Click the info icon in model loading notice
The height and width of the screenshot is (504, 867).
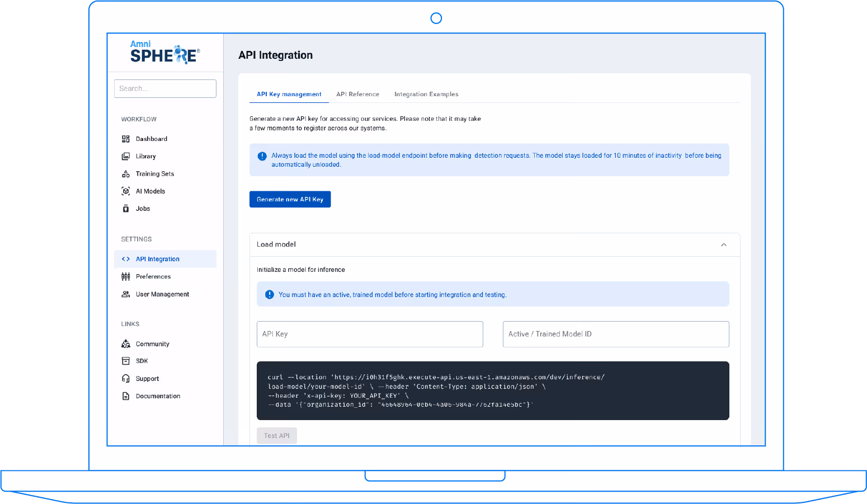click(262, 156)
